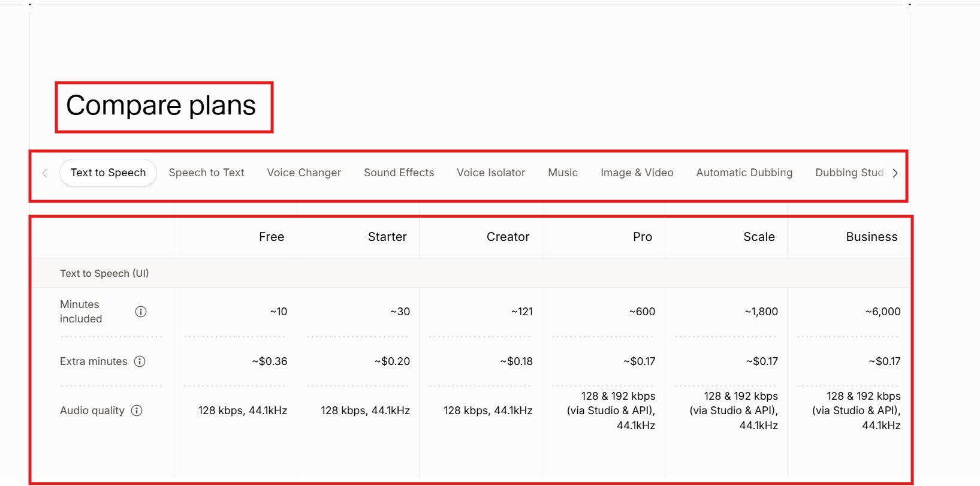Switch to the Automatic Dubbing tab

(744, 173)
